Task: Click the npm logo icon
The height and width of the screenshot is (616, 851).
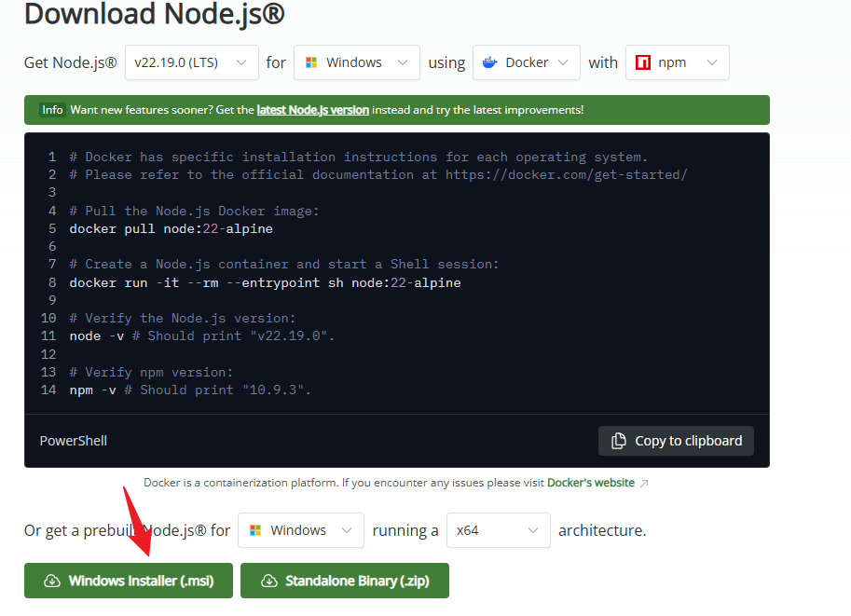Action: 642,62
